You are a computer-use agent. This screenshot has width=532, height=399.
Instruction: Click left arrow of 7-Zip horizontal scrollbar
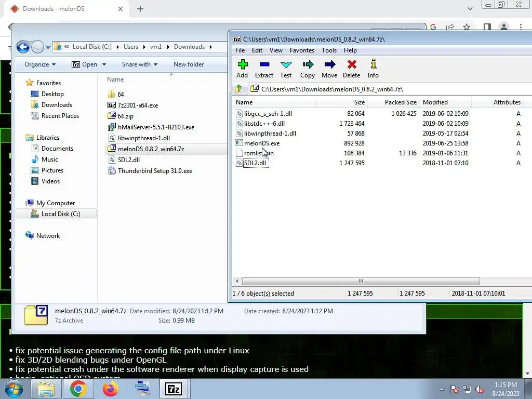[x=237, y=281]
